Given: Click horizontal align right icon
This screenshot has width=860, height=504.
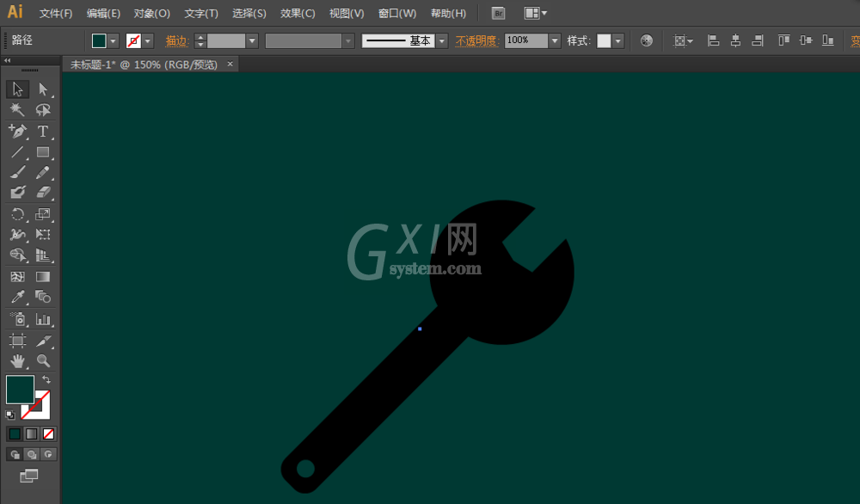Looking at the screenshot, I should click(x=758, y=40).
